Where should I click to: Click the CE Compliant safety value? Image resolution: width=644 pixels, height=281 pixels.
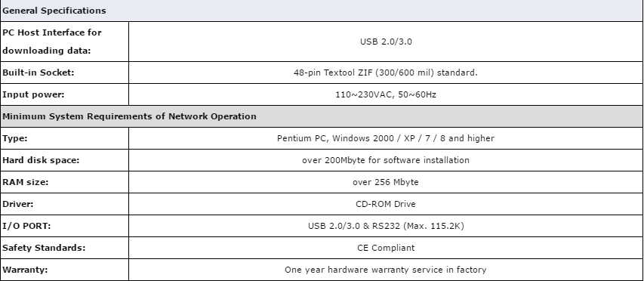tap(386, 248)
